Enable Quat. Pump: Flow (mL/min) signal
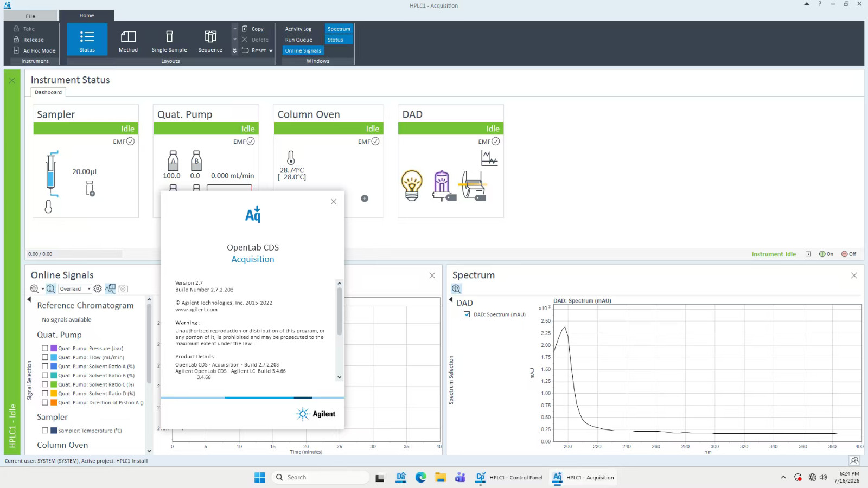This screenshot has height=488, width=868. [x=45, y=357]
